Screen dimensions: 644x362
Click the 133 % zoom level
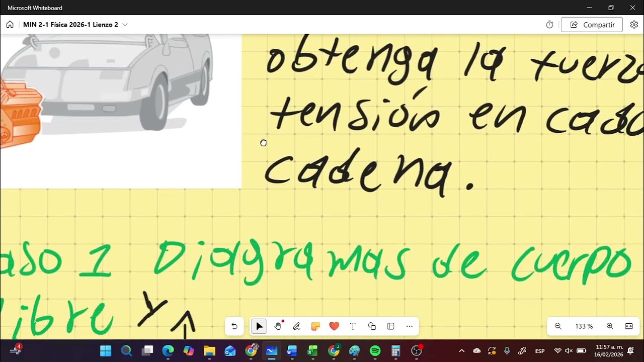[584, 326]
